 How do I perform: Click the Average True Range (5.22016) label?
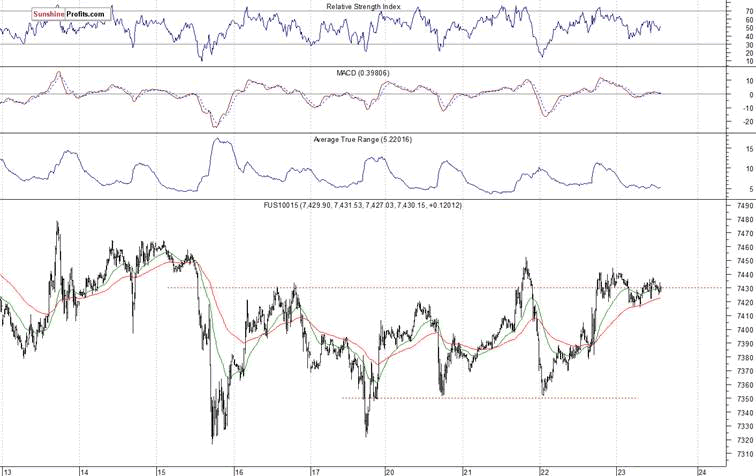click(377, 139)
